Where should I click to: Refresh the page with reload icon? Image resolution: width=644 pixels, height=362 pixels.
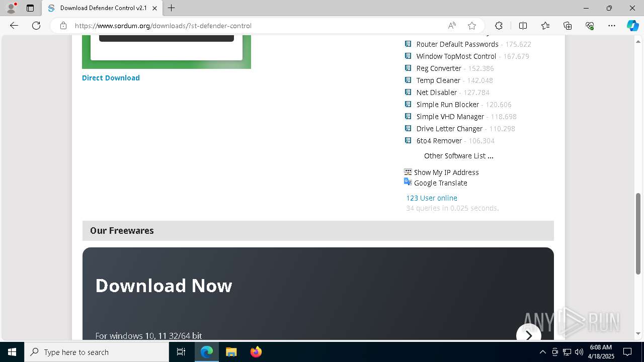(x=36, y=26)
